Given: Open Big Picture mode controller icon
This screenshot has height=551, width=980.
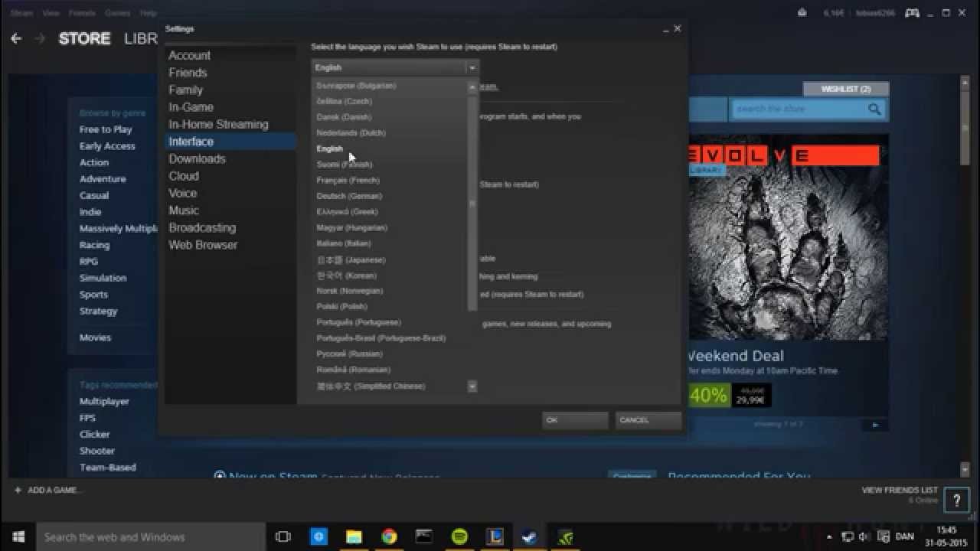Looking at the screenshot, I should click(912, 13).
